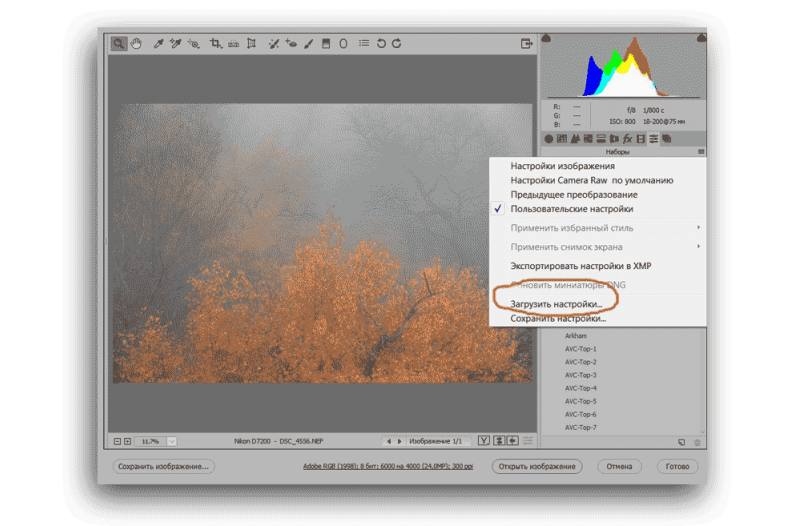Copy current settings to Before

(x=513, y=441)
